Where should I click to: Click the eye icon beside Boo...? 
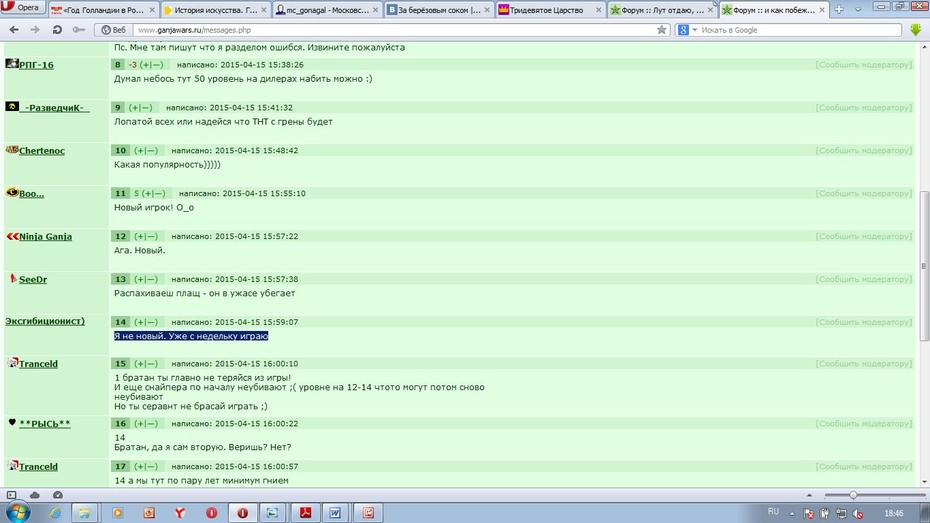pyautogui.click(x=12, y=192)
